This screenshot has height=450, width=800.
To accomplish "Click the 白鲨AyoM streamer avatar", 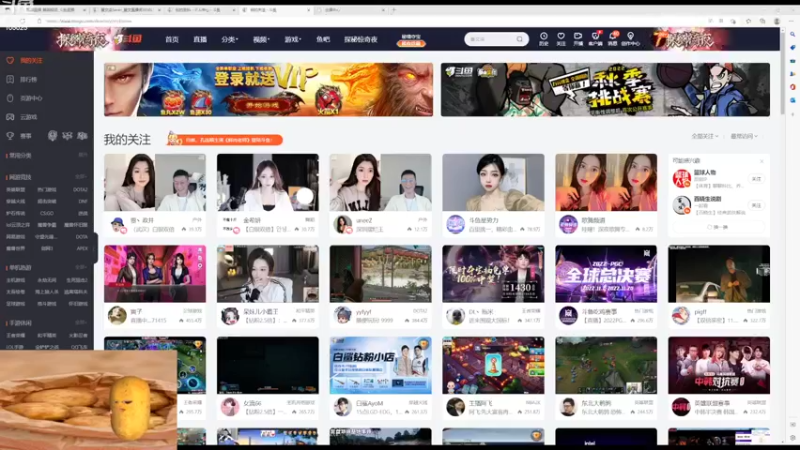I will pyautogui.click(x=342, y=407).
